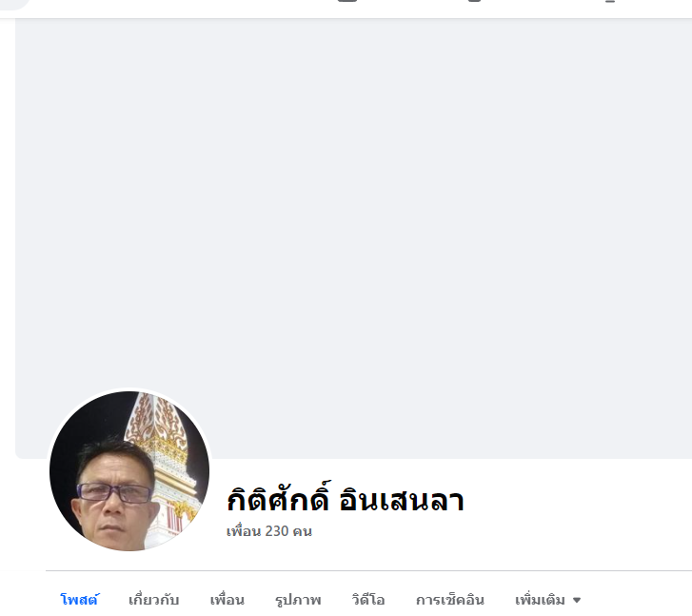Click the profile name กิติศักดิ์ อินเสนลา
Screen dimensions: 692x616
346,500
